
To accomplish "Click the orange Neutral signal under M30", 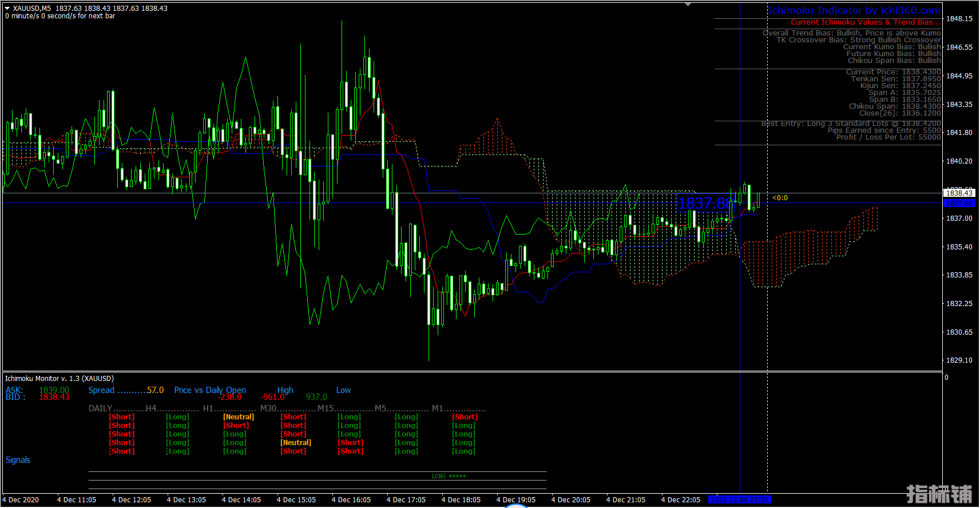I will click(296, 443).
